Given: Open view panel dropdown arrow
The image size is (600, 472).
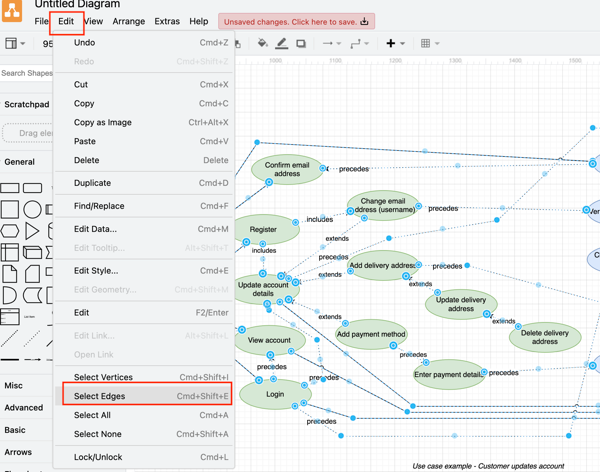Looking at the screenshot, I should [23, 44].
